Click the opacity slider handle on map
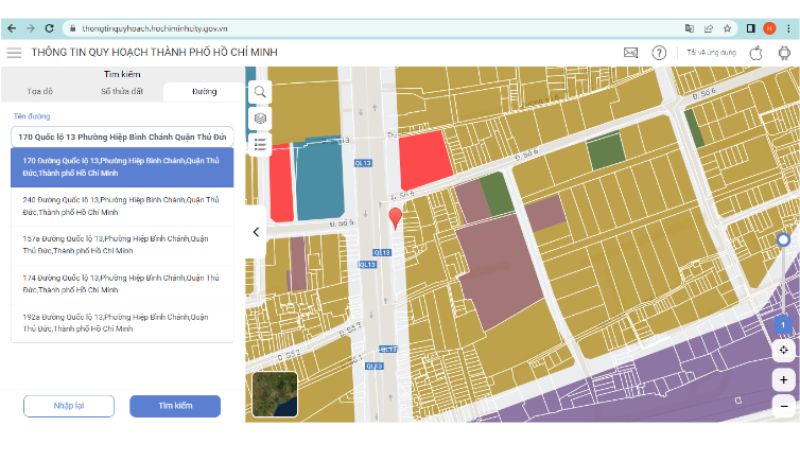Viewport: 800px width, 450px height. click(x=783, y=239)
